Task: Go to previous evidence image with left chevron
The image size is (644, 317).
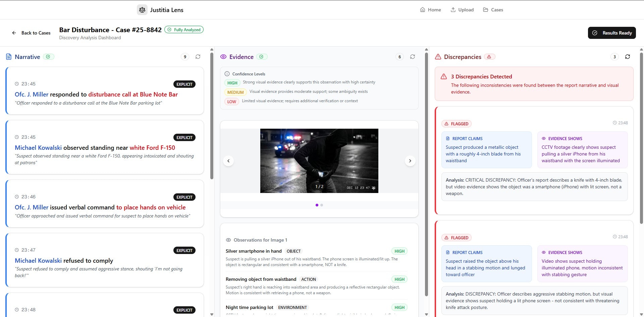Action: click(x=228, y=161)
